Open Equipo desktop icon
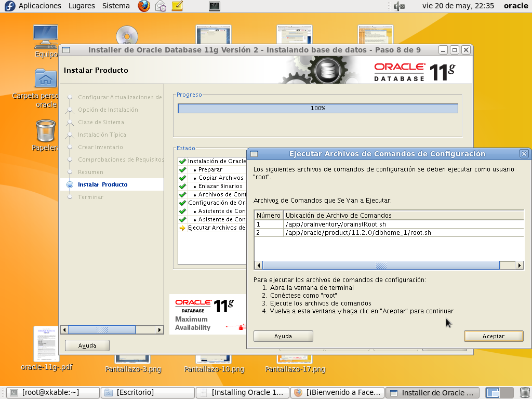 46,42
